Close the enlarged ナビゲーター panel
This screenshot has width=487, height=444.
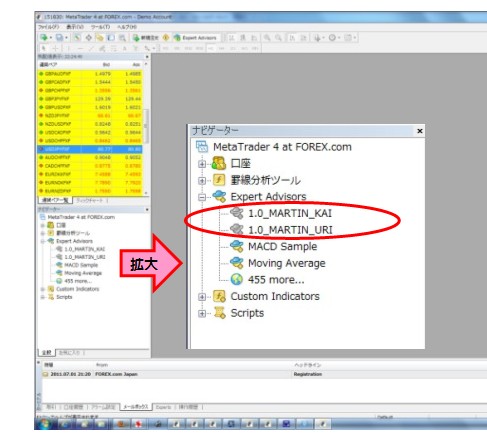click(420, 131)
